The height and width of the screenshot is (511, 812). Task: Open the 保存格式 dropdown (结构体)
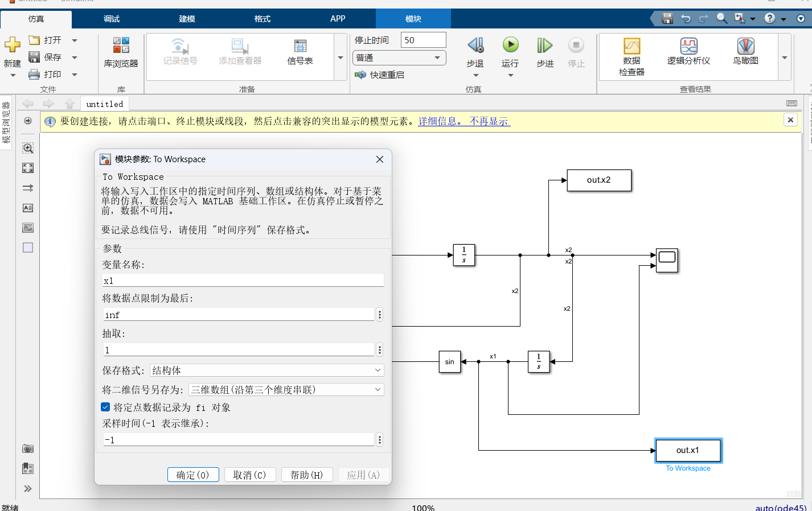point(267,370)
